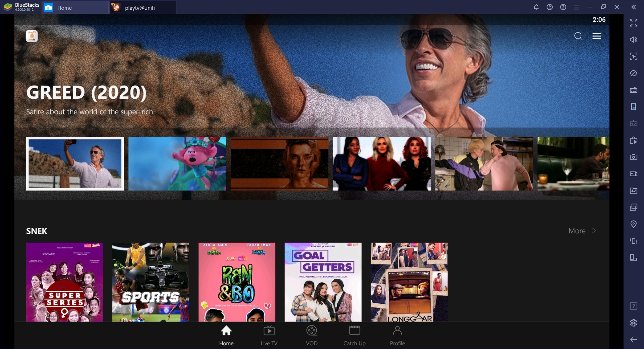644x349 pixels.
Task: Open the search magnifier icon
Action: coord(578,36)
